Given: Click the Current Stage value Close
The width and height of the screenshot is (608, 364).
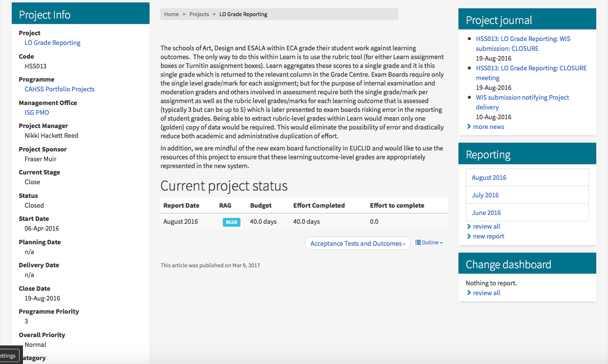Looking at the screenshot, I should coord(32,182).
